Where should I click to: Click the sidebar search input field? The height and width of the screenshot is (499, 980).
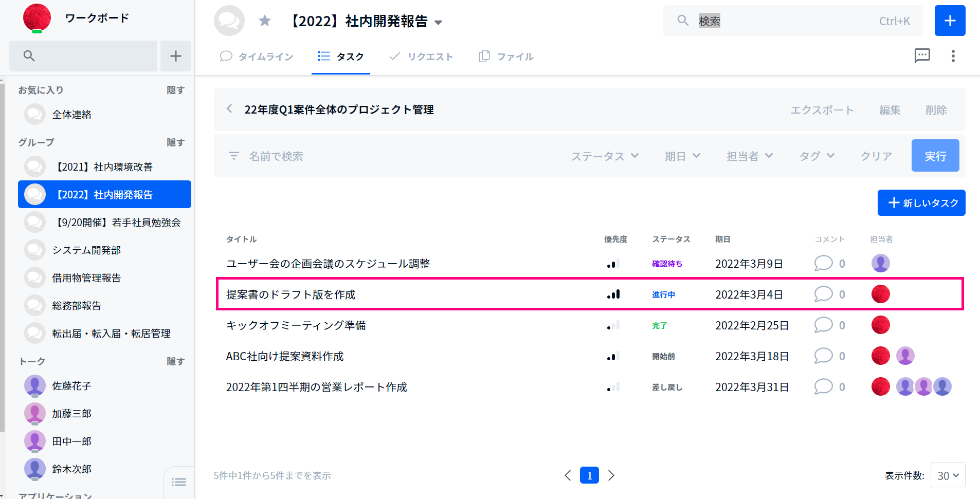tap(83, 56)
